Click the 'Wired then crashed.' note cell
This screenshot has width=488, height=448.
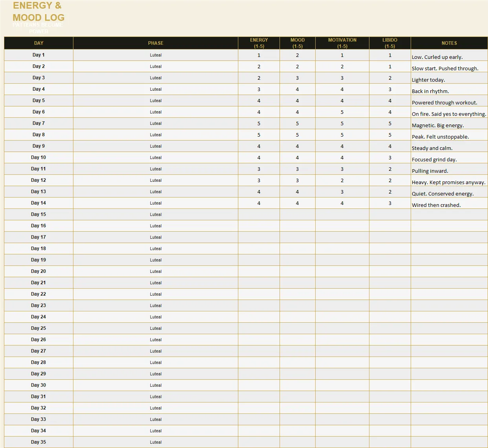click(x=449, y=203)
